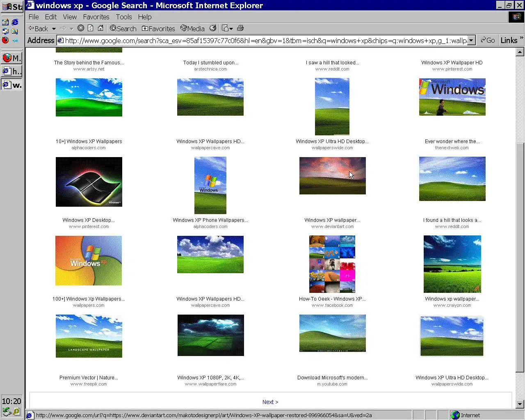This screenshot has height=420, width=525.
Task: Go to the Home page icon
Action: coord(100,28)
